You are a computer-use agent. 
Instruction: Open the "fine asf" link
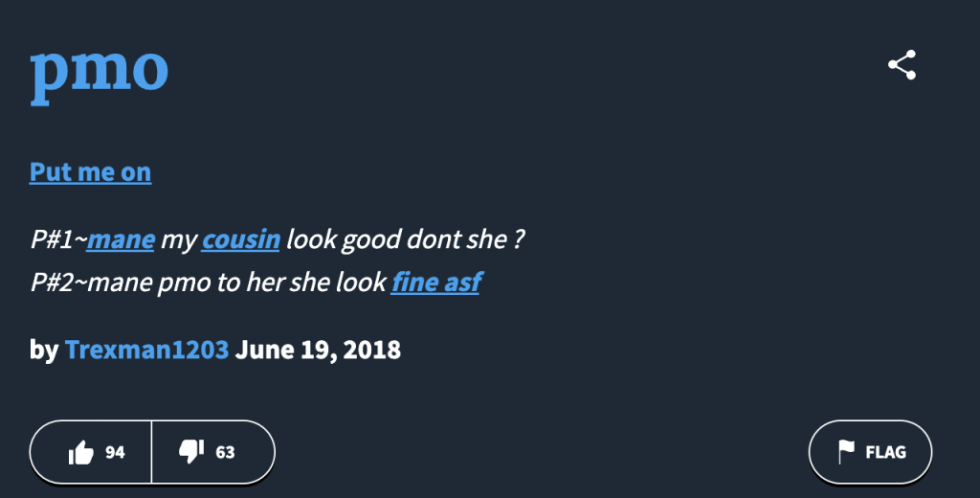(435, 283)
